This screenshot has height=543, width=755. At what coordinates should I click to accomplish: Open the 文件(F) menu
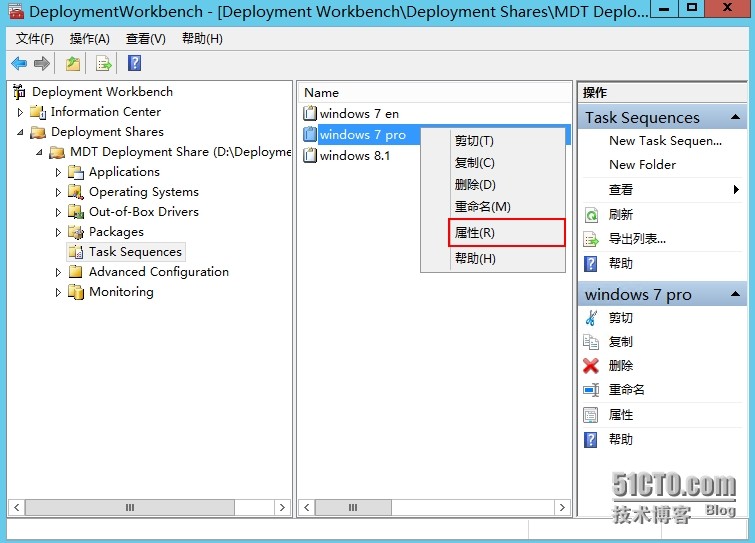[x=35, y=39]
